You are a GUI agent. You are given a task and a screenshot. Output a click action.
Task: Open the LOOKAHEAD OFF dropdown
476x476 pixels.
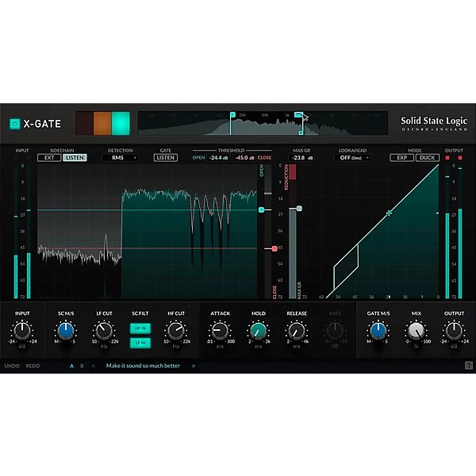coord(352,158)
